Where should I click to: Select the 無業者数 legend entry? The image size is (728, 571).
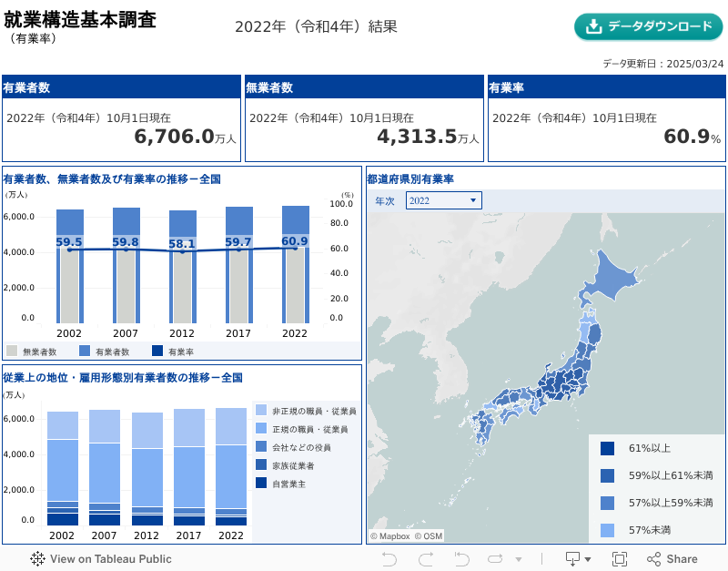coord(12,351)
